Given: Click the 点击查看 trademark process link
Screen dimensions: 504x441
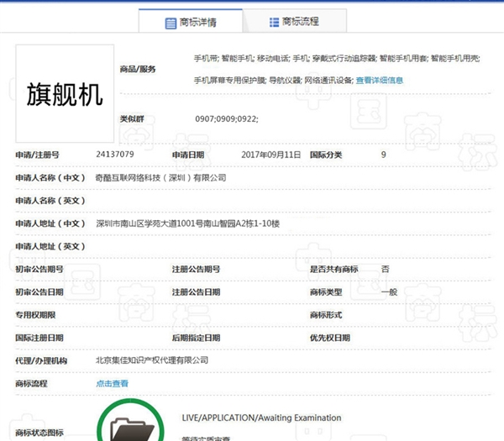Looking at the screenshot, I should tap(113, 383).
